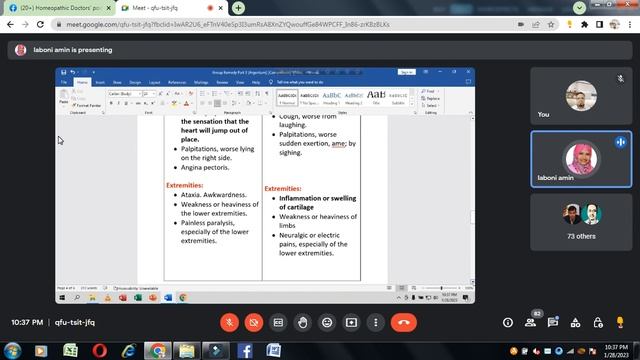The height and width of the screenshot is (360, 640).
Task: Open Chrome tab search dropdown
Action: [x=579, y=7]
